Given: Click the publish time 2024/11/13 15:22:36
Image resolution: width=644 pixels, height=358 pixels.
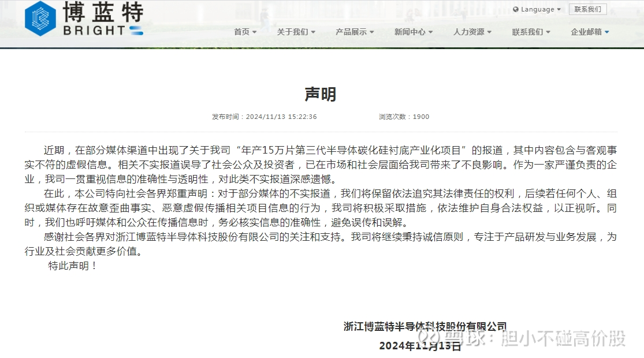Looking at the screenshot, I should (x=265, y=117).
